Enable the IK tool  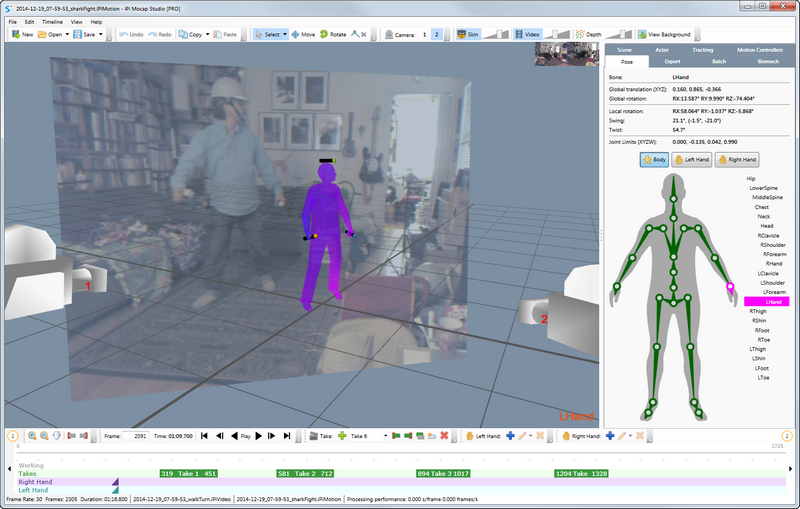click(x=359, y=34)
